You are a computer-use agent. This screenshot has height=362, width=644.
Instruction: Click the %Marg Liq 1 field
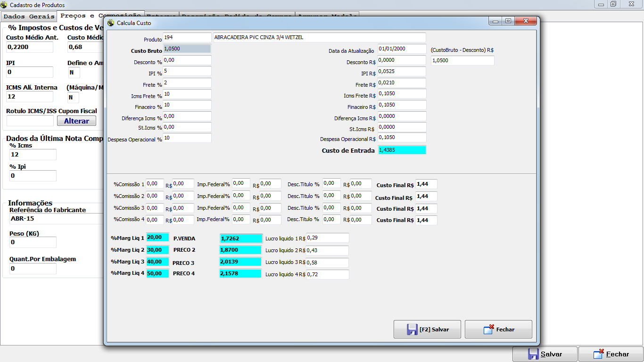(157, 238)
